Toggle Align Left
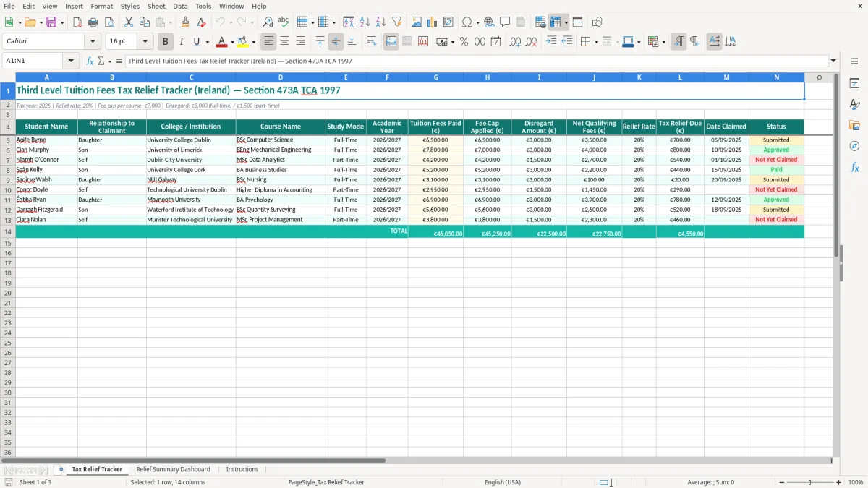This screenshot has width=868, height=488. (269, 42)
